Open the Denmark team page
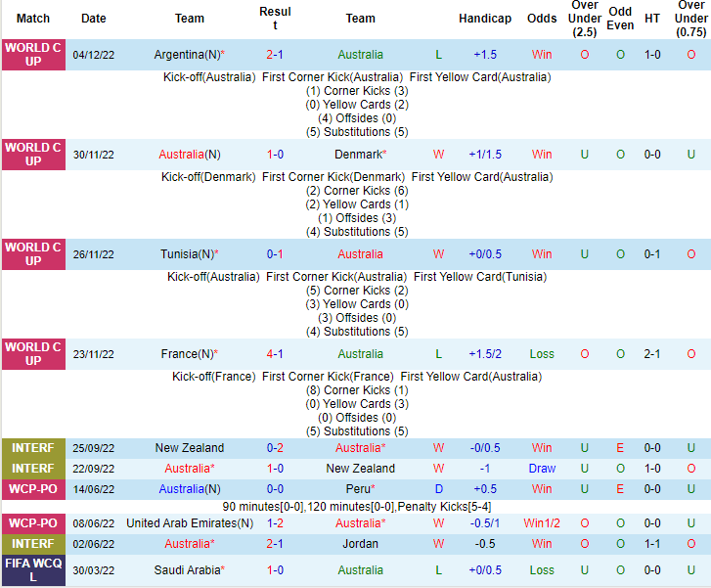Image resolution: width=711 pixels, height=588 pixels. tap(358, 155)
